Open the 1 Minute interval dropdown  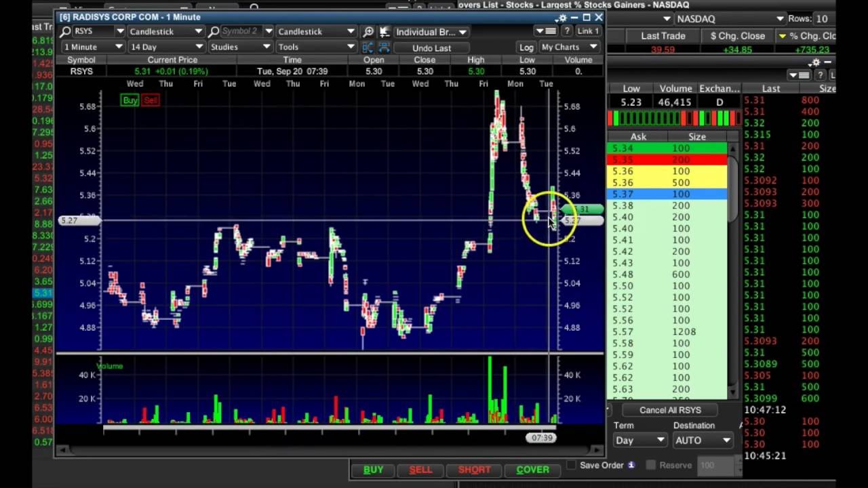click(x=93, y=47)
